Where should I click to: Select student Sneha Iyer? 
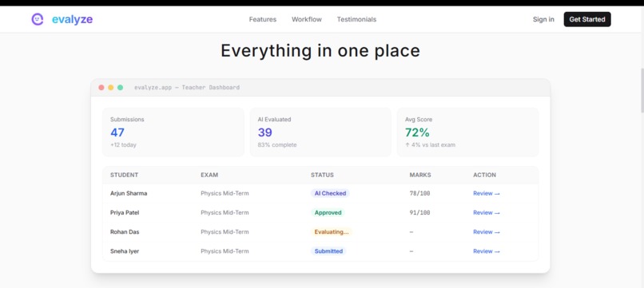(125, 251)
